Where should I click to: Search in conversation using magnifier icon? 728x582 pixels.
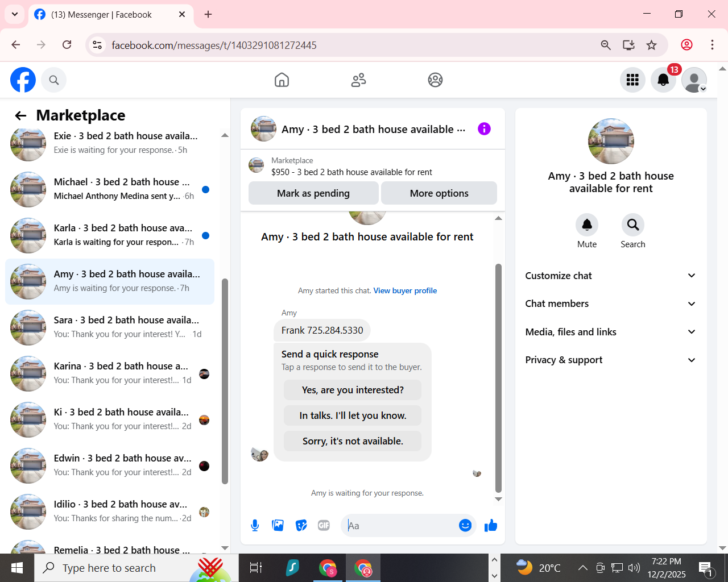point(632,225)
